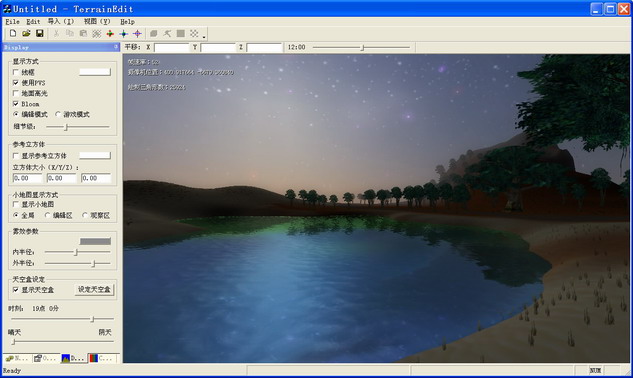Click the gray stacked-cube toolbar icon
Screen dimensions: 633x378
pyautogui.click(x=153, y=34)
